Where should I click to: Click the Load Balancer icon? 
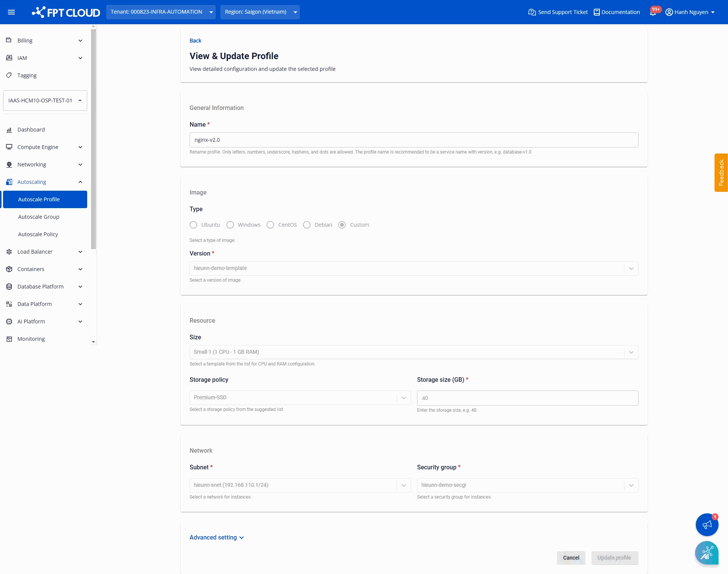click(9, 252)
